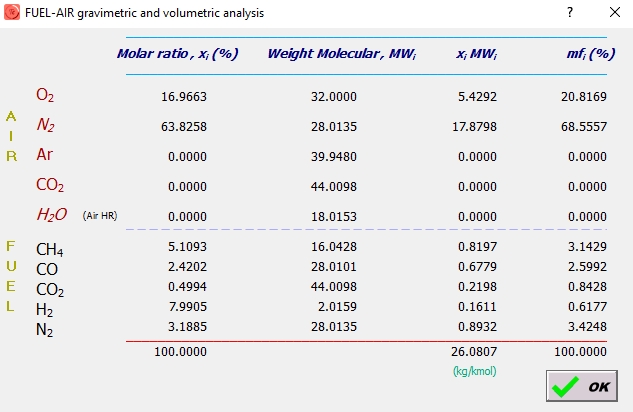Click the help question mark button
This screenshot has width=633, height=412.
(x=569, y=12)
